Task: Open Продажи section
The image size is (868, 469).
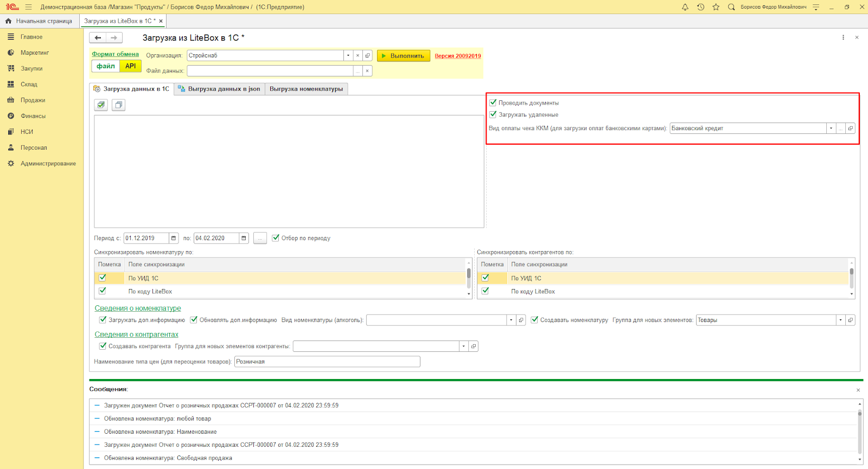Action: click(x=33, y=100)
